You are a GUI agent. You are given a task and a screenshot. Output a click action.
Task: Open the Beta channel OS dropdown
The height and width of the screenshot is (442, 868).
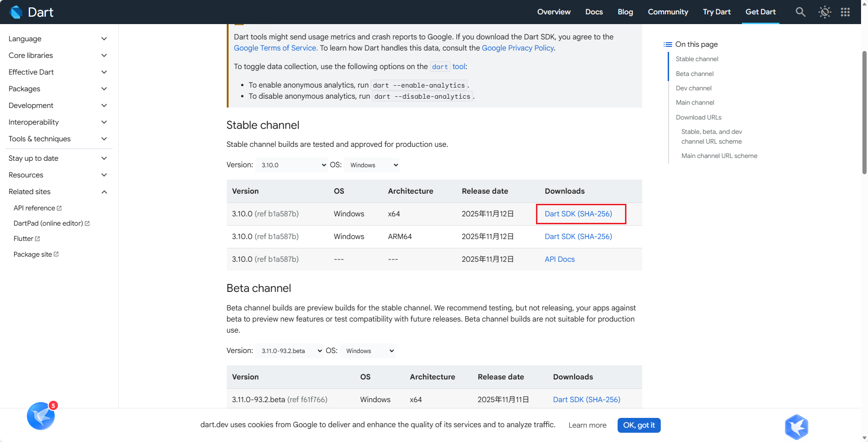coord(368,351)
